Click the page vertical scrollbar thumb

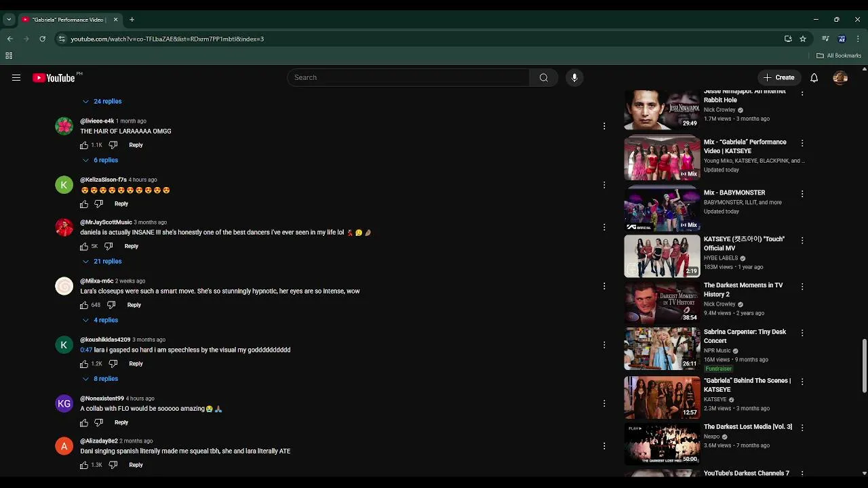pos(864,365)
